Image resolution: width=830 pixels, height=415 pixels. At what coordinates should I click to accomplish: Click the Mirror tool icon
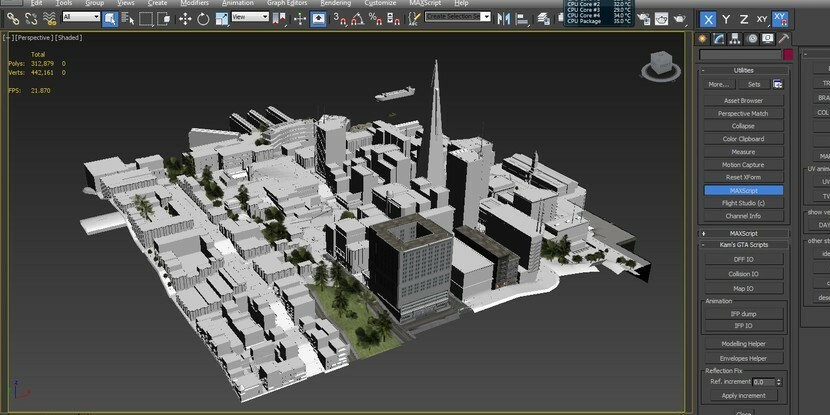pos(506,18)
